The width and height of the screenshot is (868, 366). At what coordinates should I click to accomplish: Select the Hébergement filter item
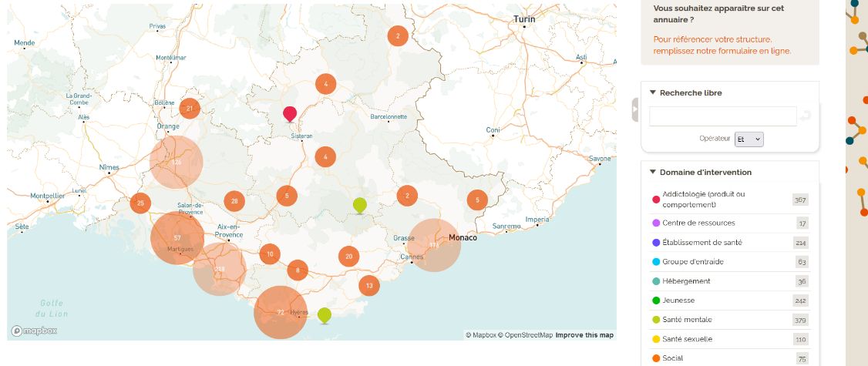(686, 281)
